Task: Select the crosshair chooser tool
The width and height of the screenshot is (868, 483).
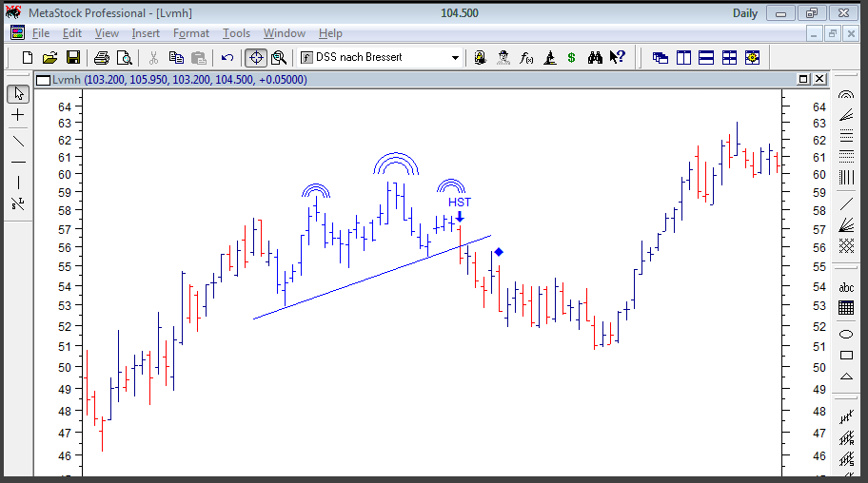Action: click(256, 58)
